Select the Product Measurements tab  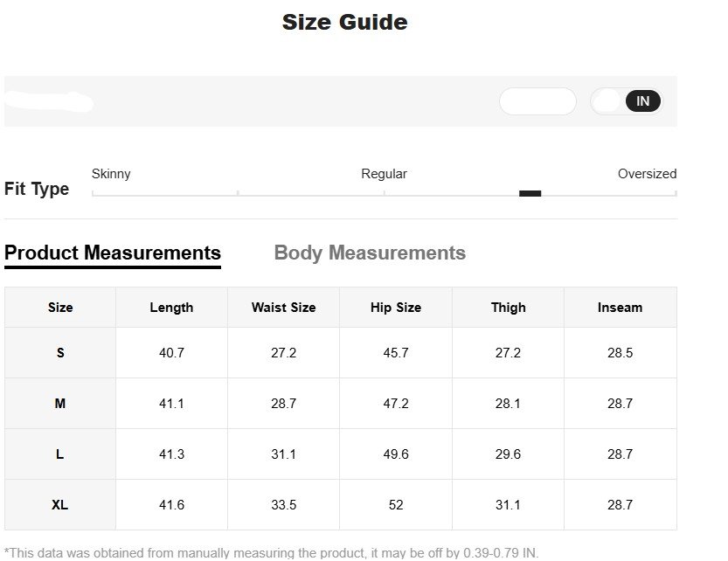113,253
